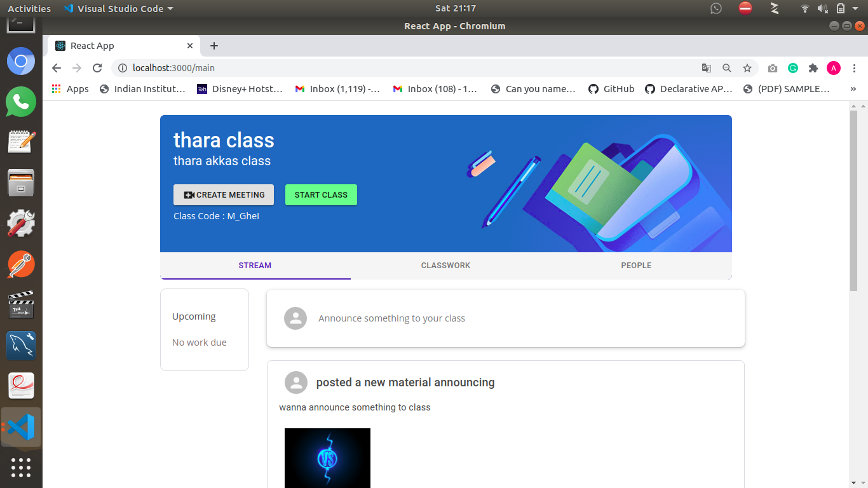This screenshot has height=488, width=868.
Task: Open the Apps bookmarks shortcut
Action: click(x=71, y=89)
